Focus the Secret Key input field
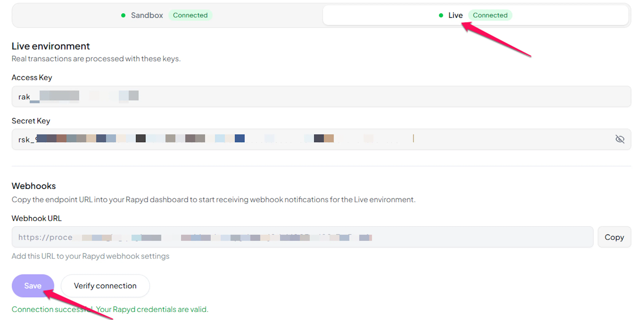 (x=321, y=139)
